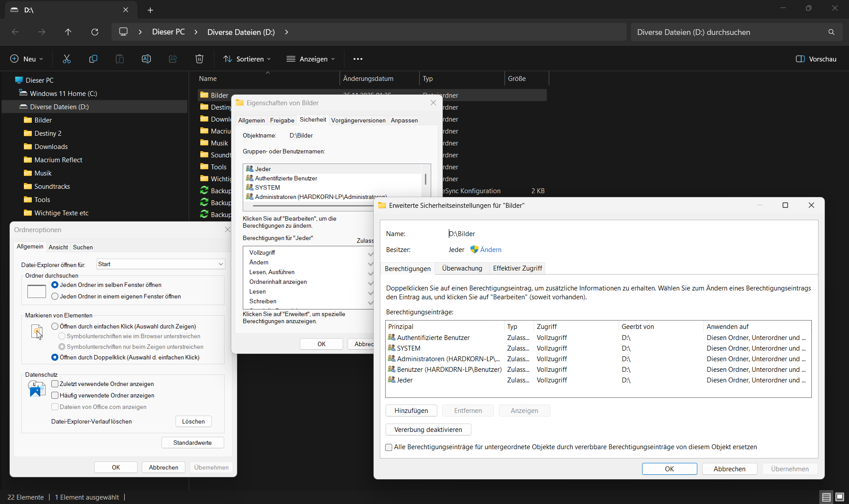Click the Ändern owner link
This screenshot has width=849, height=504.
[x=490, y=250]
